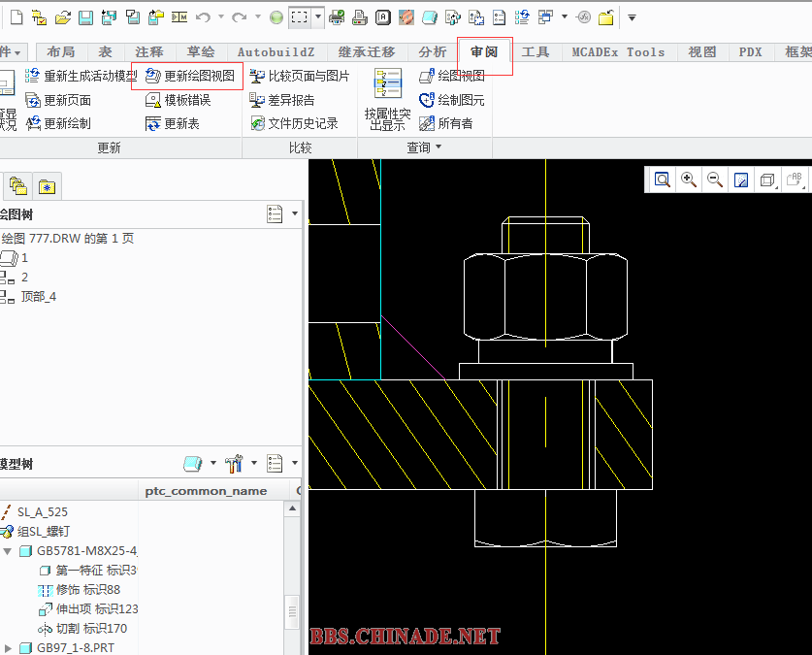
Task: Click the Save icon in quick access toolbar
Action: click(85, 17)
